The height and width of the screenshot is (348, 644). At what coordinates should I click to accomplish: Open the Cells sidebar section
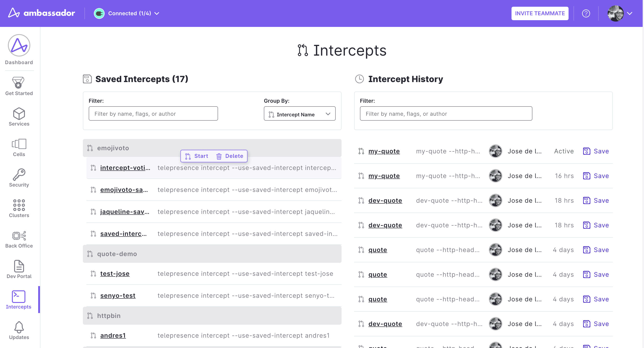[19, 147]
